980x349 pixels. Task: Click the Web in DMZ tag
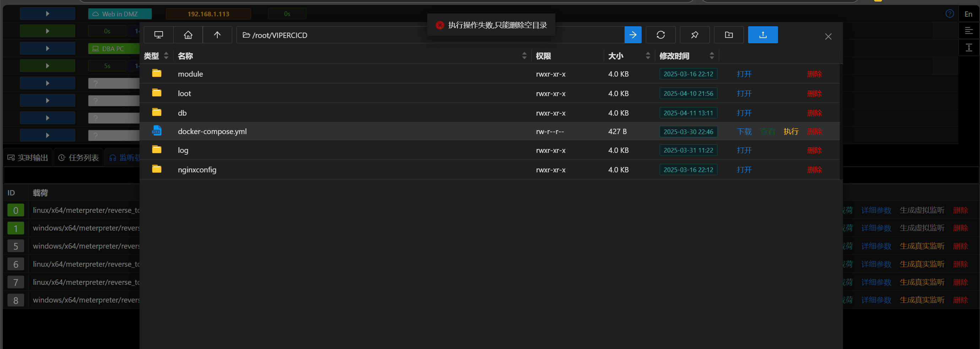(x=120, y=14)
